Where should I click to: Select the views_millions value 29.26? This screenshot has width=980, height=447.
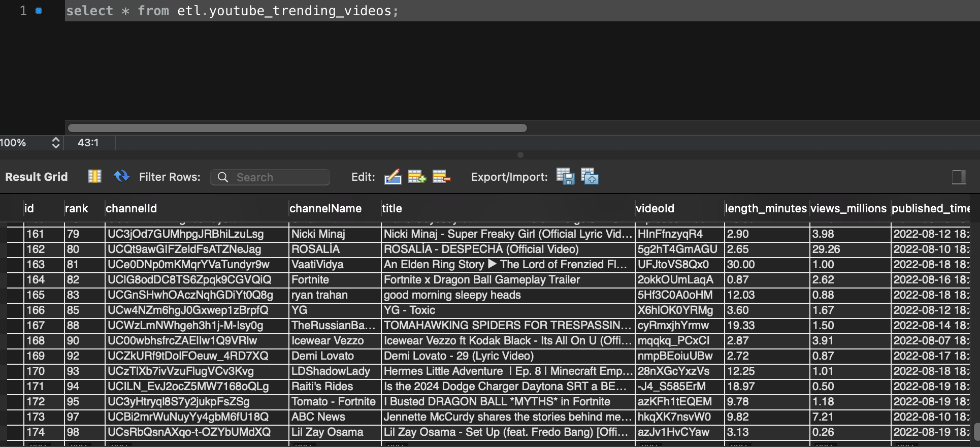[850, 249]
